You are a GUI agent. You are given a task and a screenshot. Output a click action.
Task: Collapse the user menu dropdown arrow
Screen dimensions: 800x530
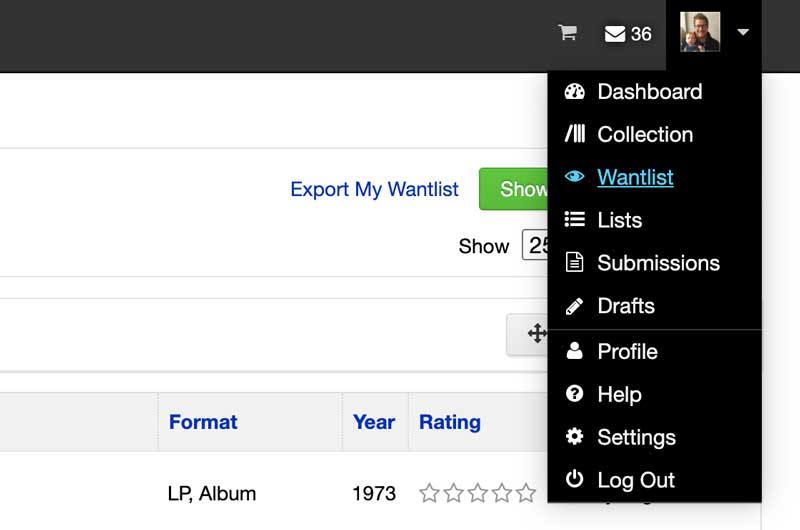tap(743, 33)
